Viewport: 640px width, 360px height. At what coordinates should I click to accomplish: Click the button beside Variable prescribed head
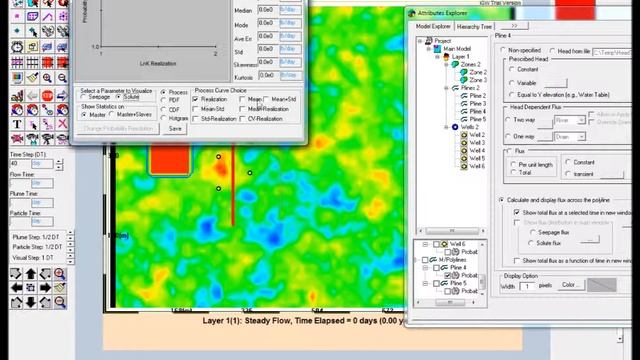coord(556,83)
